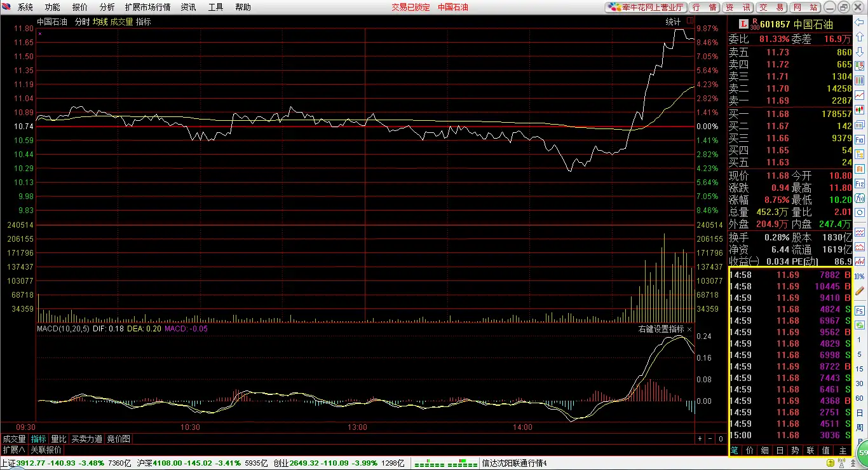Open the 功能 menu
Image resolution: width=868 pixels, height=470 pixels.
click(53, 7)
